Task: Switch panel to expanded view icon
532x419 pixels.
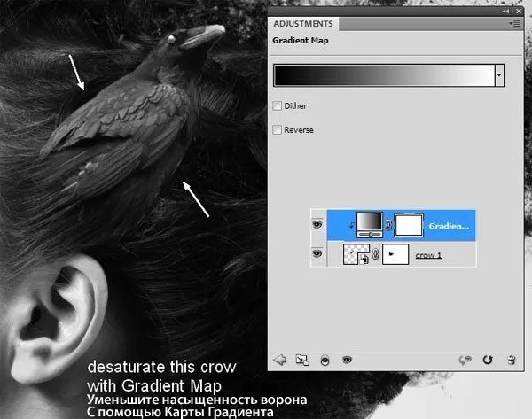Action: click(302, 360)
